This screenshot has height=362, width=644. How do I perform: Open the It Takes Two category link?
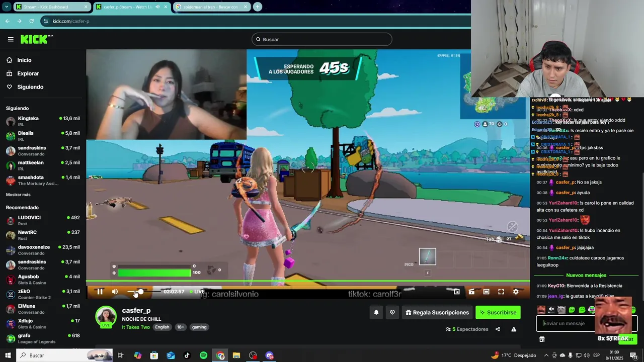pyautogui.click(x=136, y=327)
